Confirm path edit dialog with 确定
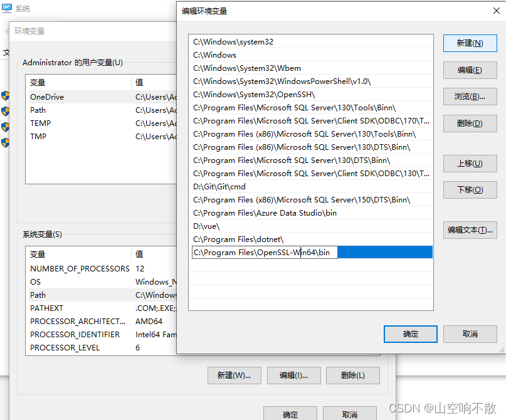Screen dimensions: 506x420 [411, 334]
